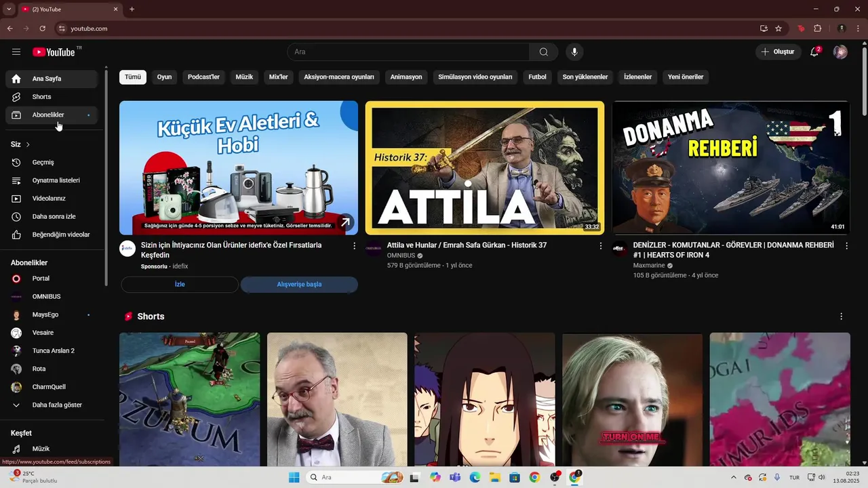Screen dimensions: 868x488
Task: Click Alışverişe başla button
Action: 299,285
